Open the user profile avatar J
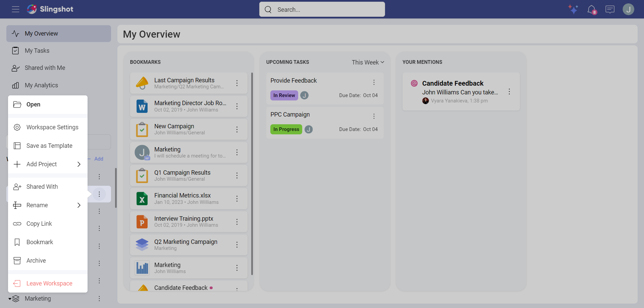Viewport: 644px width, 308px height. (x=628, y=9)
